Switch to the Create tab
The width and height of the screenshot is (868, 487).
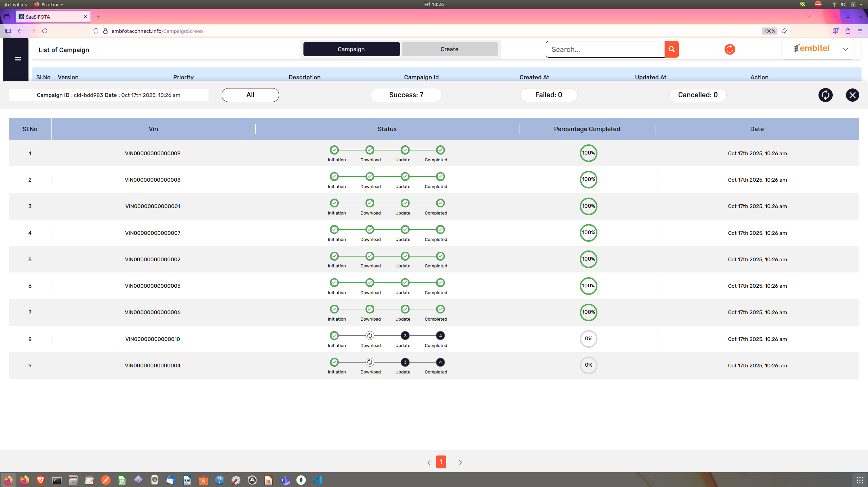(449, 49)
